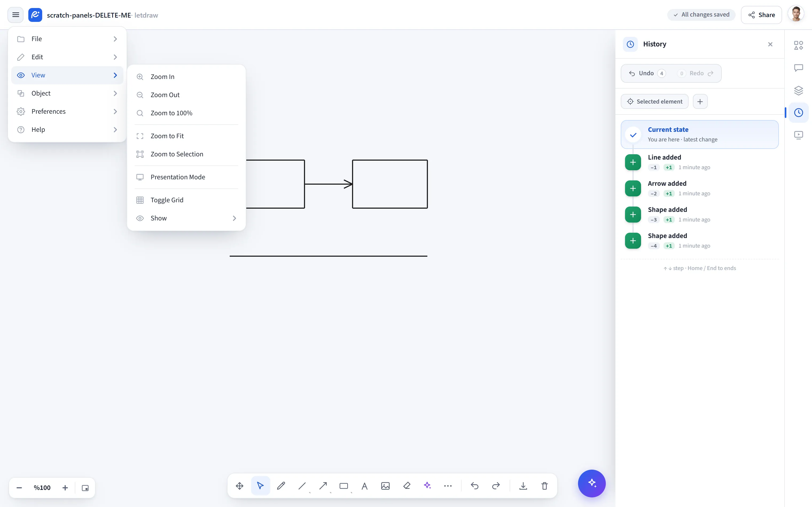Image resolution: width=812 pixels, height=507 pixels.
Task: Click the AI sparkle floating button
Action: (592, 483)
